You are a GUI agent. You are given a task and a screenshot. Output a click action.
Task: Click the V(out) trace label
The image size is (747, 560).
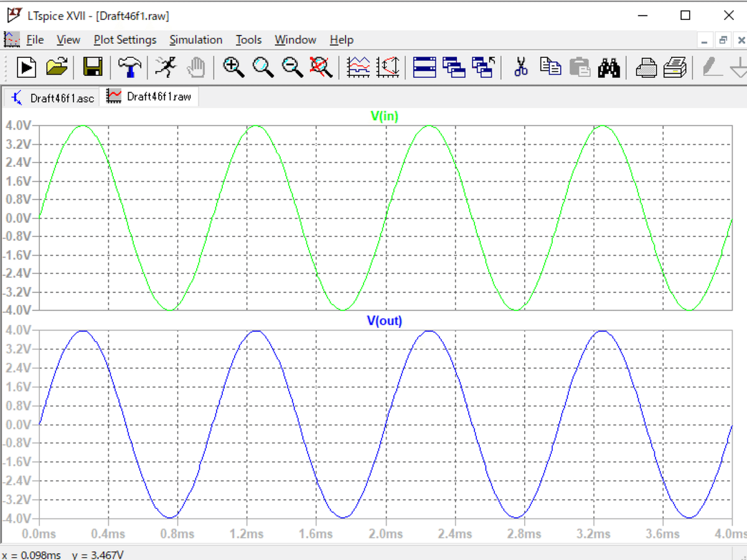[x=385, y=321]
